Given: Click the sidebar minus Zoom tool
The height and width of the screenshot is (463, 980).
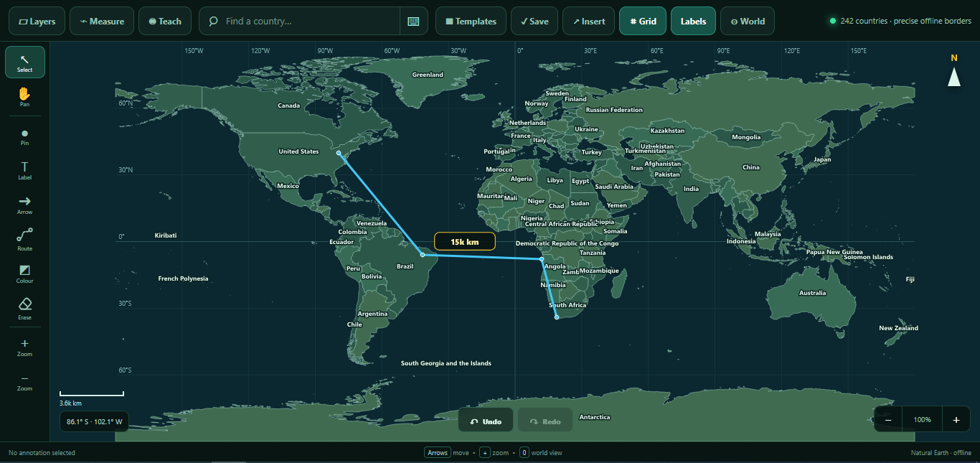Looking at the screenshot, I should [x=25, y=382].
